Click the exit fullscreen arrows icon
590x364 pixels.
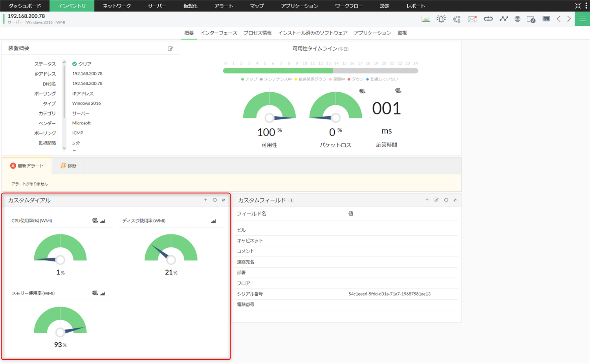pyautogui.click(x=578, y=6)
